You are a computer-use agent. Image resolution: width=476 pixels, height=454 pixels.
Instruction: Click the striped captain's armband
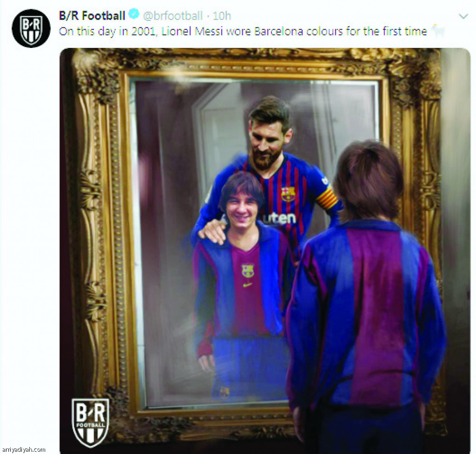(327, 197)
